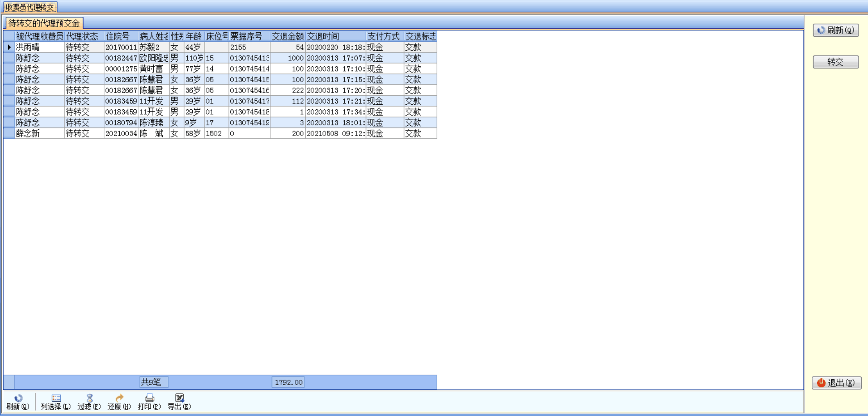Screen dimensions: 868x416
Task: Click the 刷新(Q) button on right panel
Action: tap(836, 30)
